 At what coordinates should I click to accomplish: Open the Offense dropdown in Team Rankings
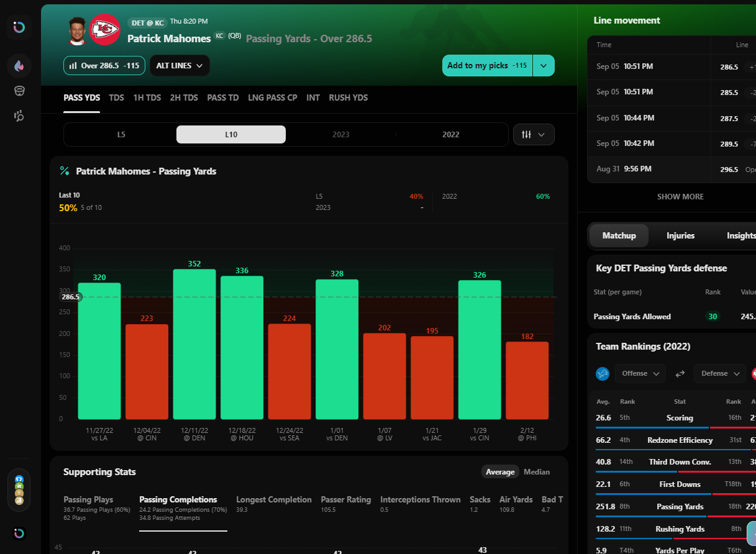pos(640,373)
